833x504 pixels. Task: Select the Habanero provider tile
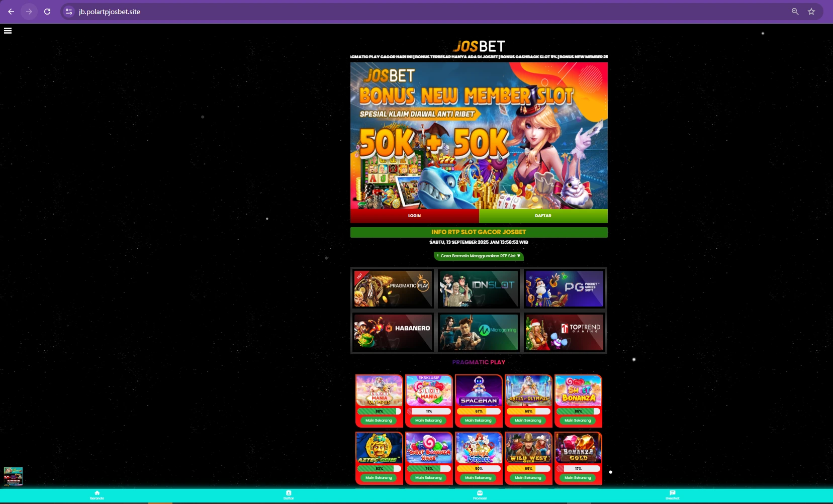[393, 332]
